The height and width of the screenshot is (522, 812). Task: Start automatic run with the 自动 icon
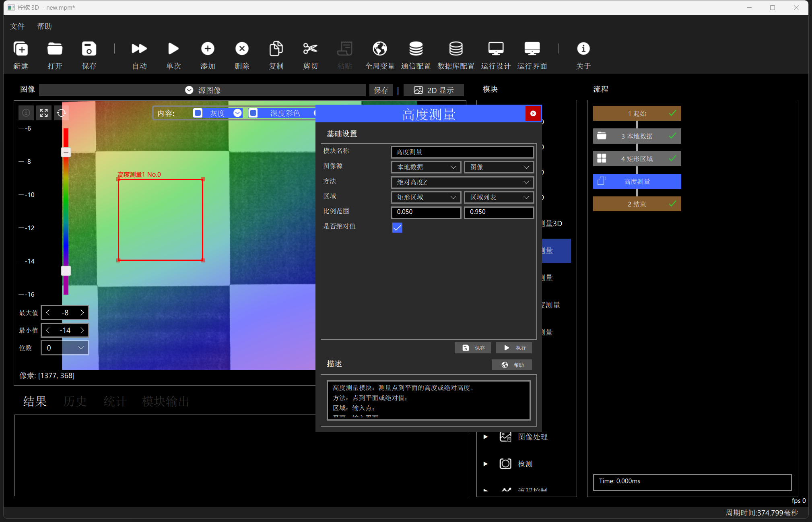[139, 49]
